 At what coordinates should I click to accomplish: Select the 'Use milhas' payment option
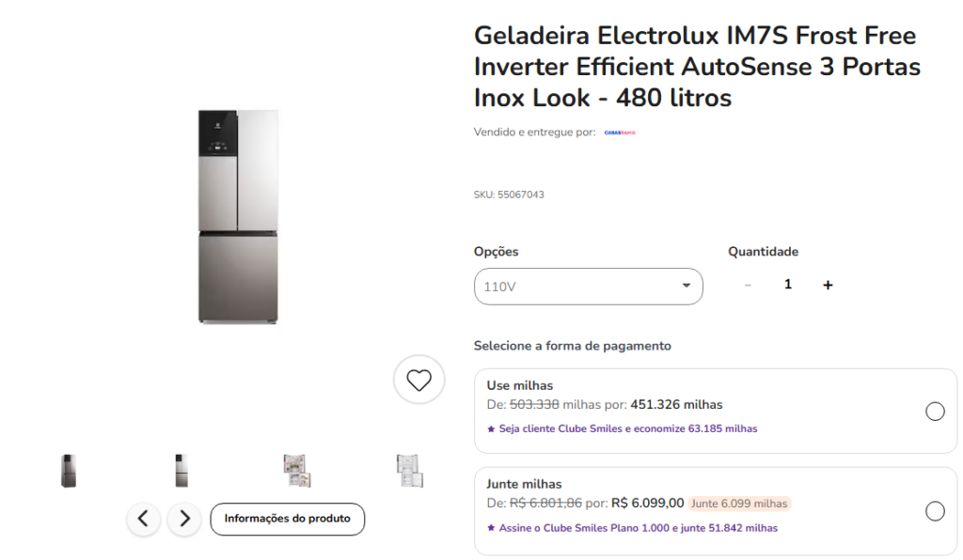(x=935, y=411)
